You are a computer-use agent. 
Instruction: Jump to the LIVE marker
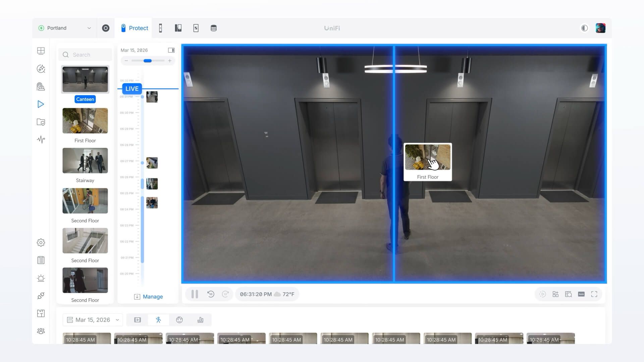(x=132, y=89)
